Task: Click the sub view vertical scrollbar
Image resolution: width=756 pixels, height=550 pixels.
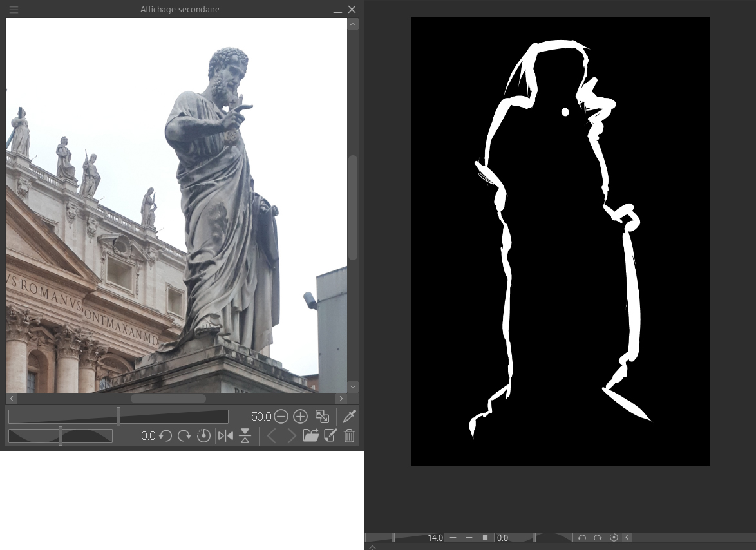Action: click(x=352, y=206)
